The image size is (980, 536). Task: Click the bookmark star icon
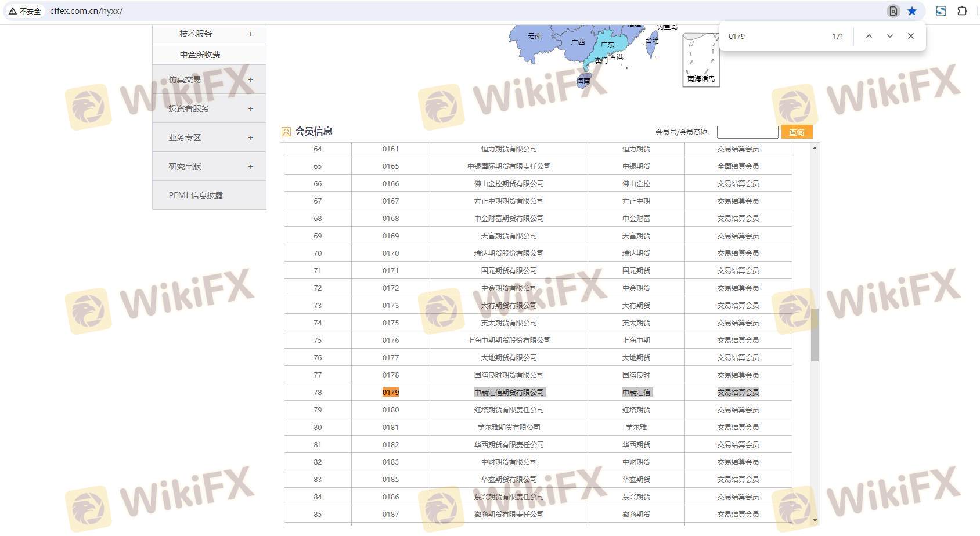tap(912, 11)
